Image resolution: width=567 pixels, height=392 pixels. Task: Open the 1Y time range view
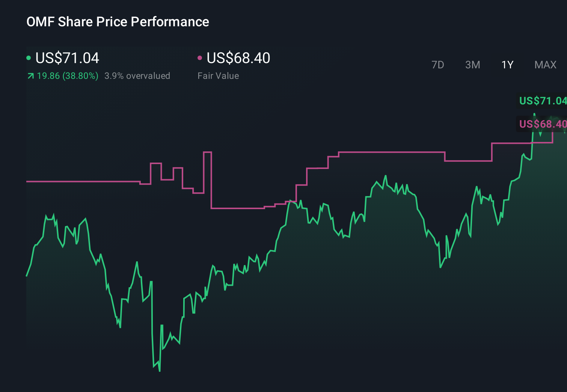(507, 65)
